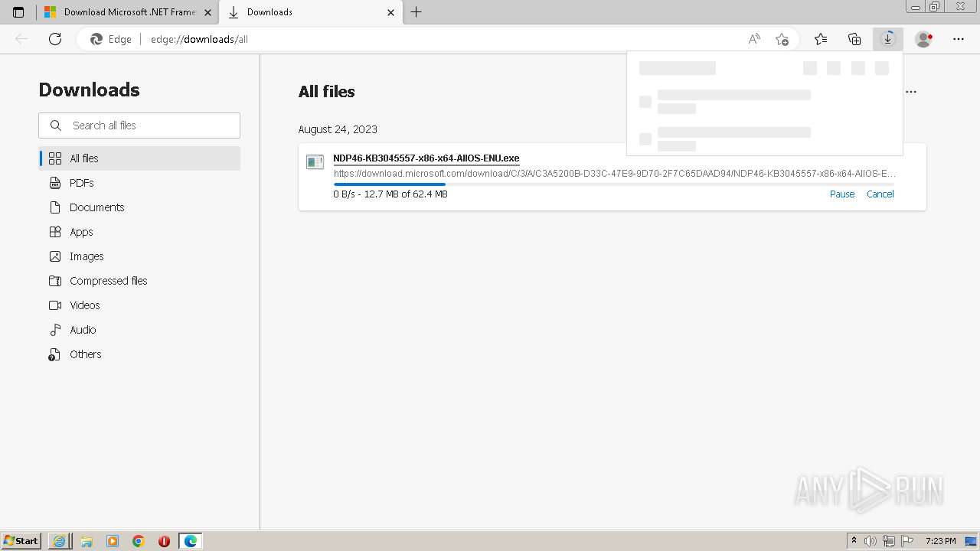Cancel the NDP46 download

[880, 194]
